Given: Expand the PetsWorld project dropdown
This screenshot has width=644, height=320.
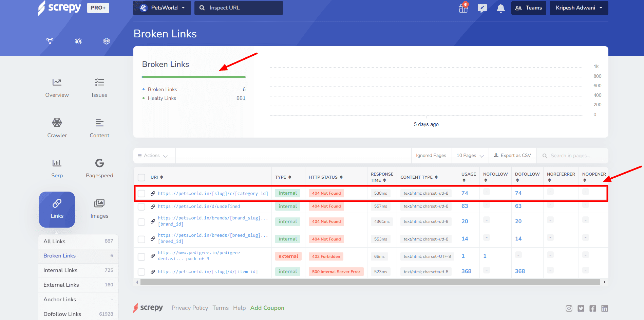Looking at the screenshot, I should [162, 8].
